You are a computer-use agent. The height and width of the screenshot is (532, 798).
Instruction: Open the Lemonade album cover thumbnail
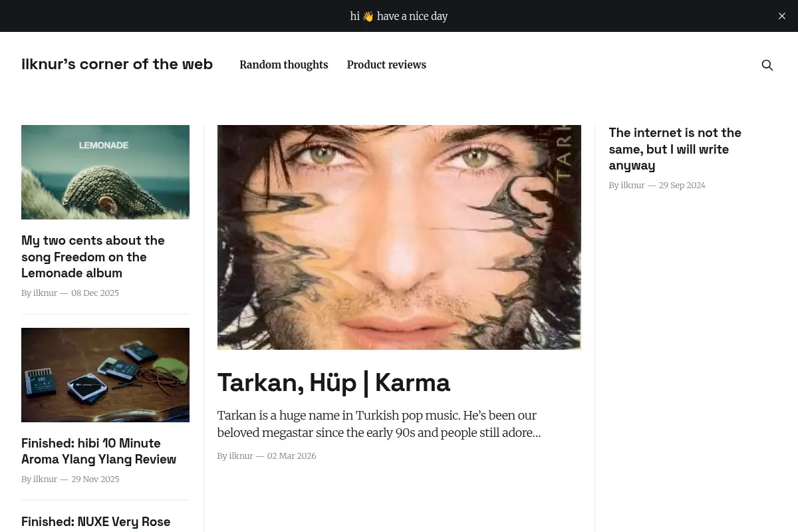pos(105,172)
